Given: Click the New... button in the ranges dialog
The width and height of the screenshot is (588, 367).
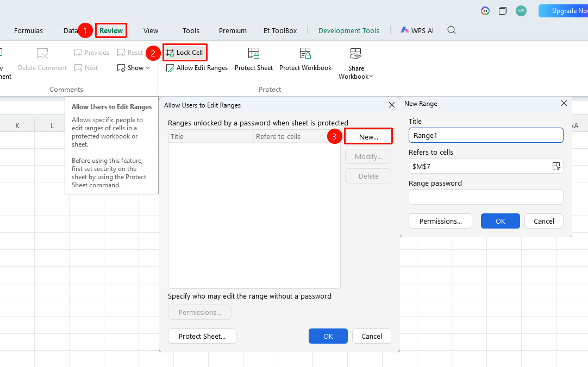Looking at the screenshot, I should [368, 137].
